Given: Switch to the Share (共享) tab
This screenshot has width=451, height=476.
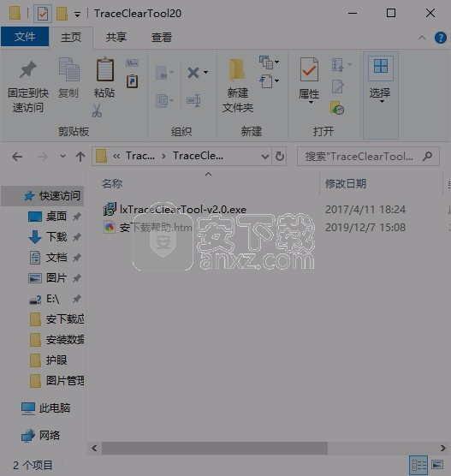Looking at the screenshot, I should [116, 38].
